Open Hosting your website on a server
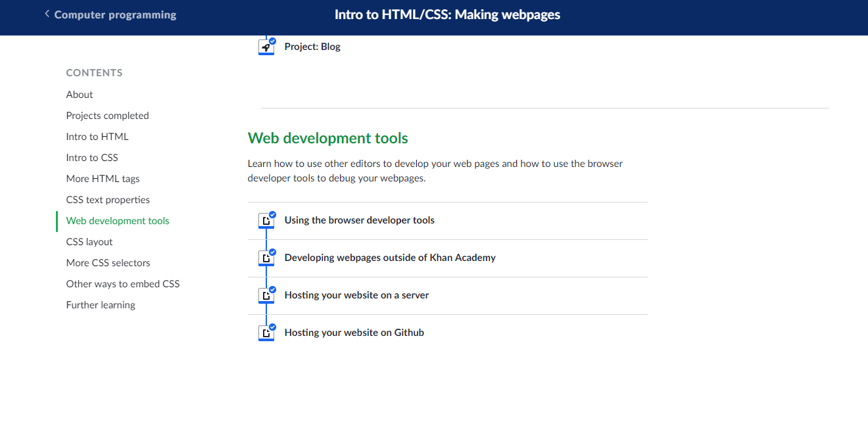The image size is (868, 426). (x=356, y=295)
